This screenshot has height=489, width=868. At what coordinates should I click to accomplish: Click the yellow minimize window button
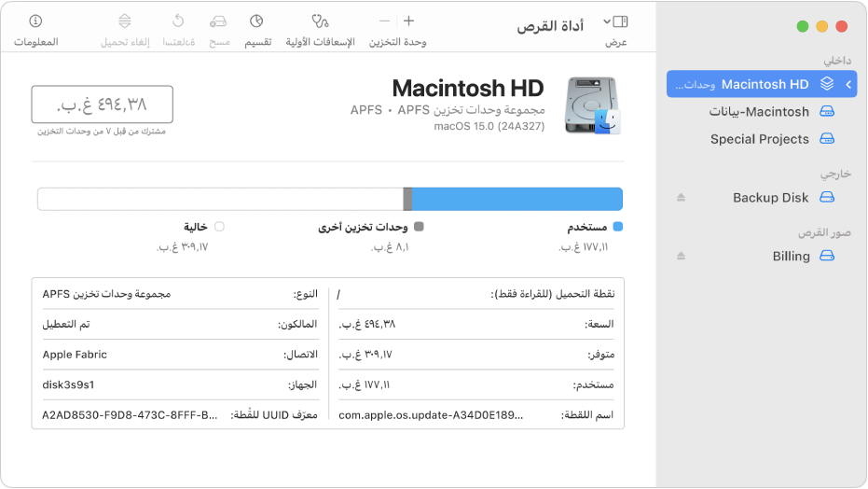pos(822,26)
